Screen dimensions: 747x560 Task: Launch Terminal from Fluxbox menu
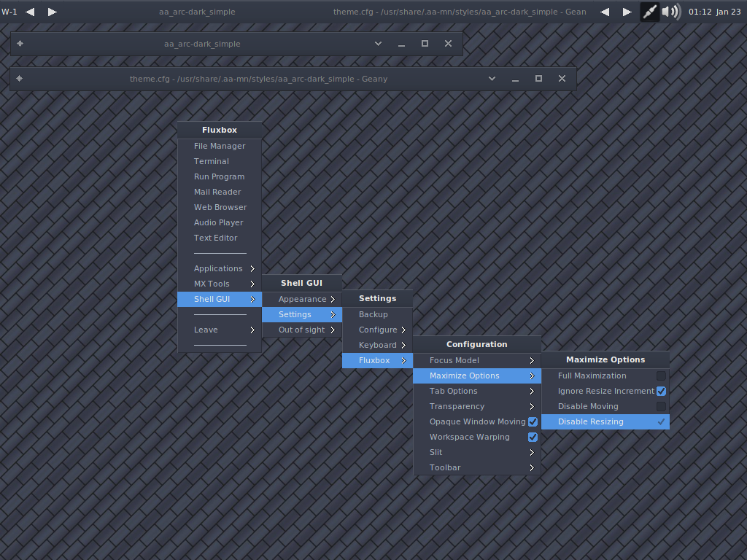pyautogui.click(x=220, y=161)
